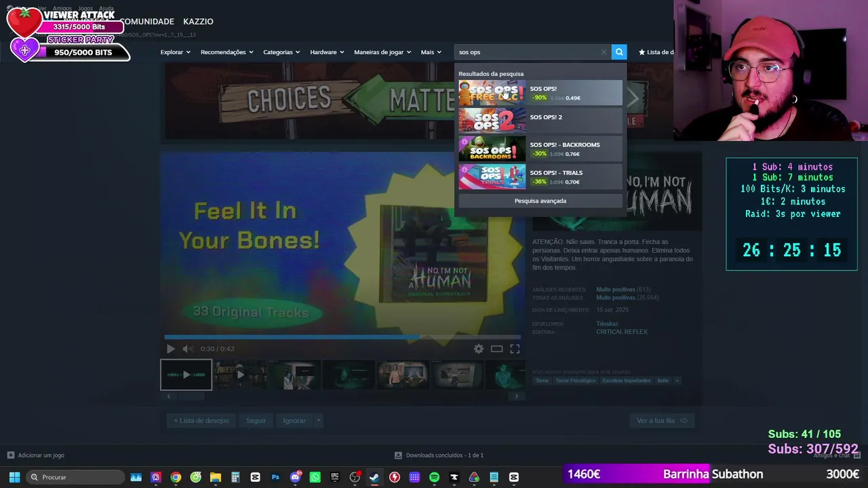Open the KAZZIO profile tab

(198, 22)
